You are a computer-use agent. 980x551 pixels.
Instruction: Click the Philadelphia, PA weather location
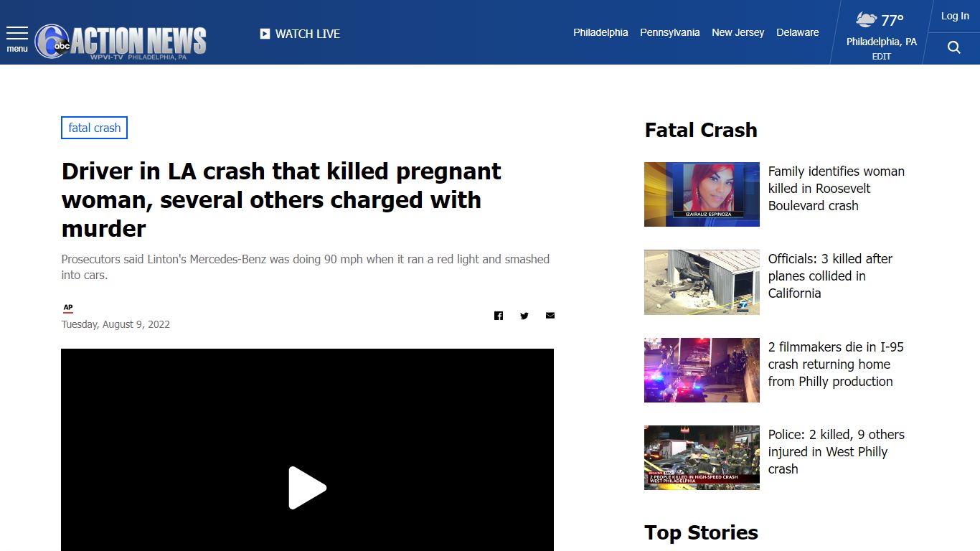coord(882,42)
